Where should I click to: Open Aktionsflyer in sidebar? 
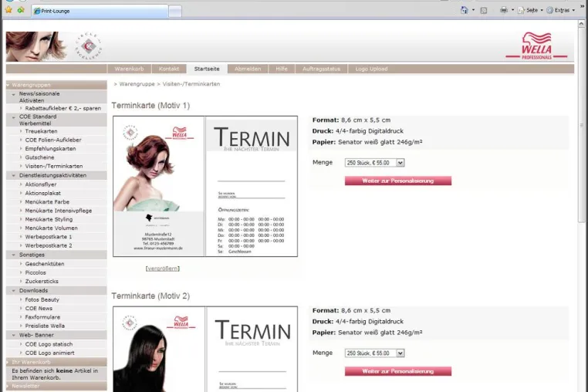point(41,184)
